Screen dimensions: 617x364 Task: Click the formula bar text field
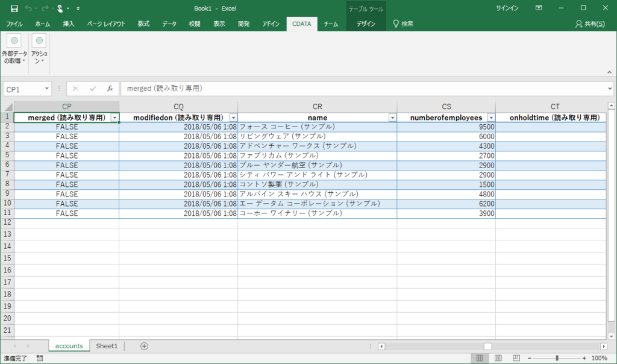[364, 89]
